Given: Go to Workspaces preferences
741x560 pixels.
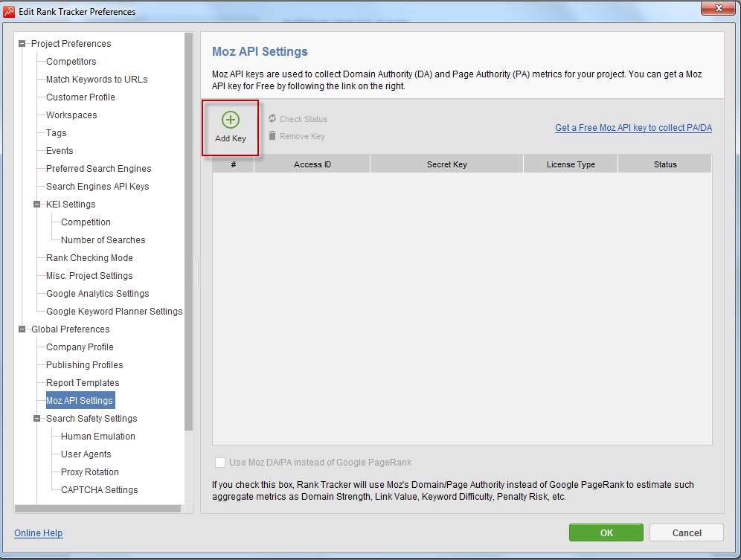Looking at the screenshot, I should coord(71,115).
